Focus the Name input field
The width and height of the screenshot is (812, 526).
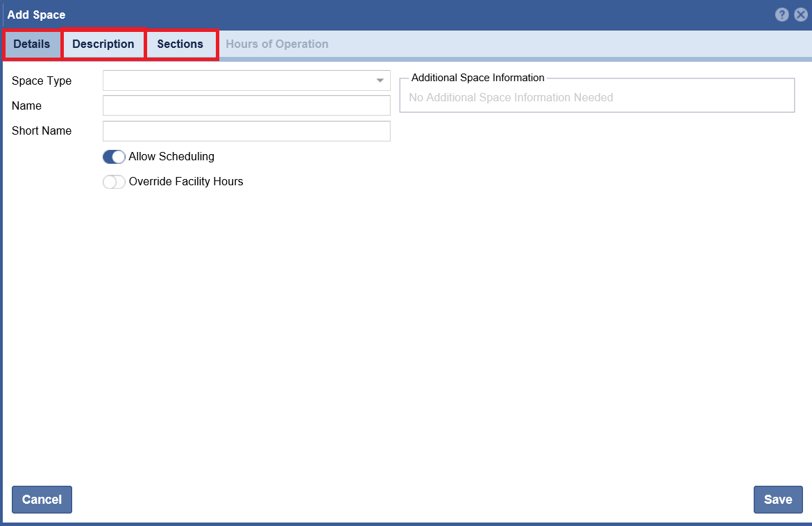[x=246, y=105]
